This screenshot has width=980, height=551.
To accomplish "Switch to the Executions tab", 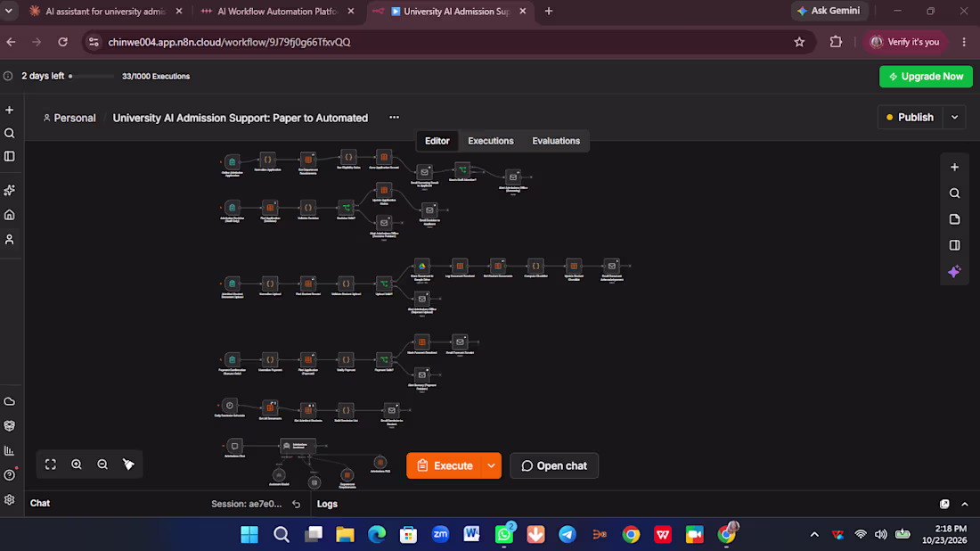I will tap(491, 141).
